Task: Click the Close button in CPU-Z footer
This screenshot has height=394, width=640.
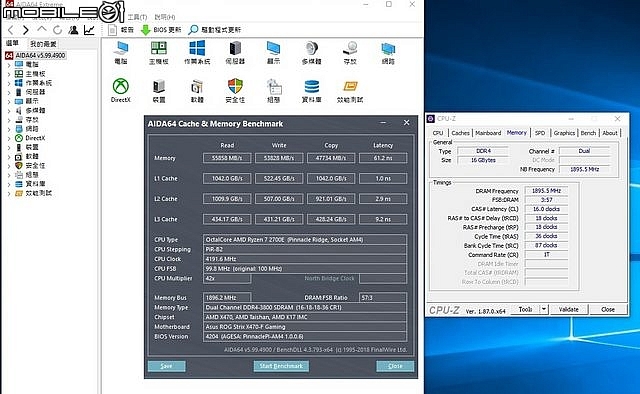Action: 608,309
